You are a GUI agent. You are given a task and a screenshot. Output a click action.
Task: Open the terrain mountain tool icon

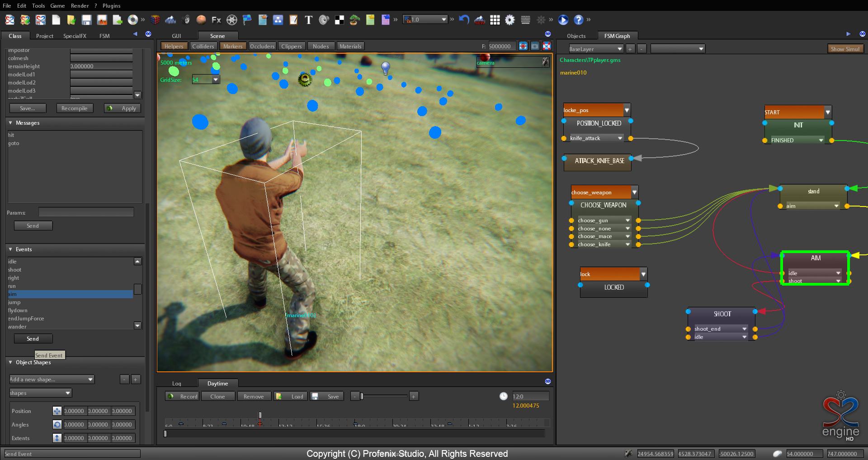click(x=170, y=20)
